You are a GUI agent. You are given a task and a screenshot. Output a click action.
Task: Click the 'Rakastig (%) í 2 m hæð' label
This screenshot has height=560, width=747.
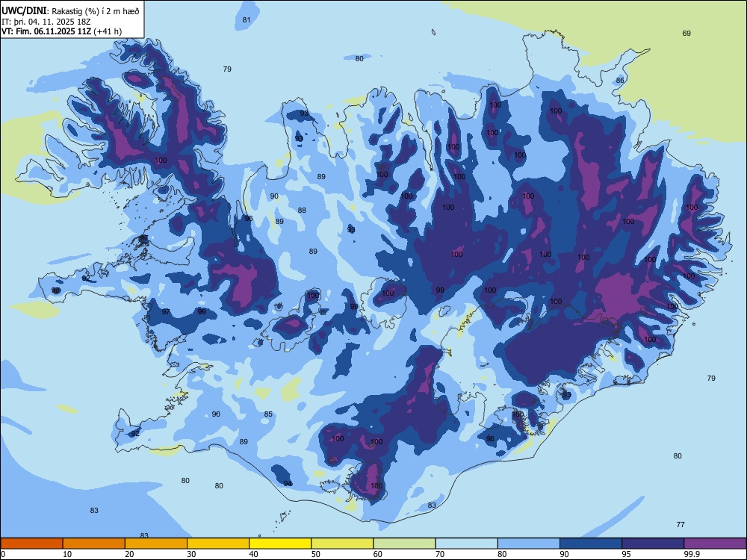(96, 11)
